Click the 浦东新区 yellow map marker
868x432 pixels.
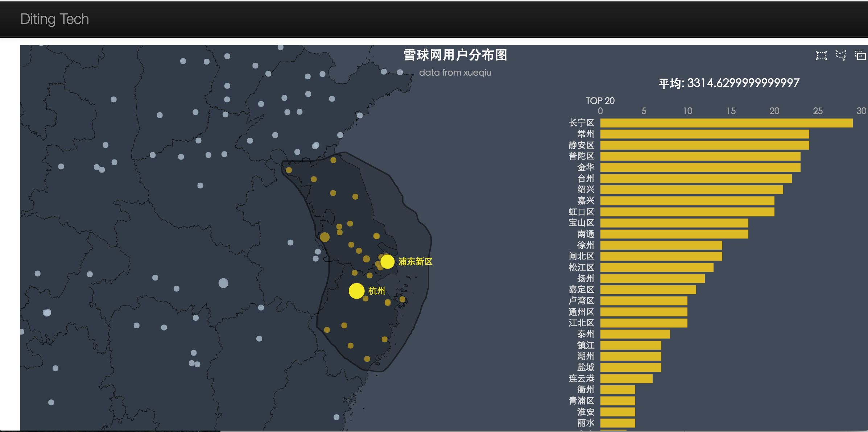[x=387, y=261]
